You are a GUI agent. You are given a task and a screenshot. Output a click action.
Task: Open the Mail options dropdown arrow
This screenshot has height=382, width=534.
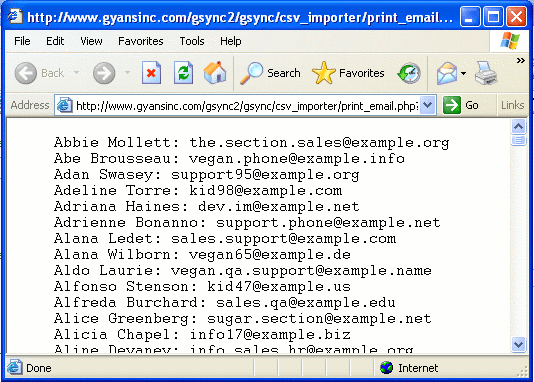pyautogui.click(x=464, y=73)
